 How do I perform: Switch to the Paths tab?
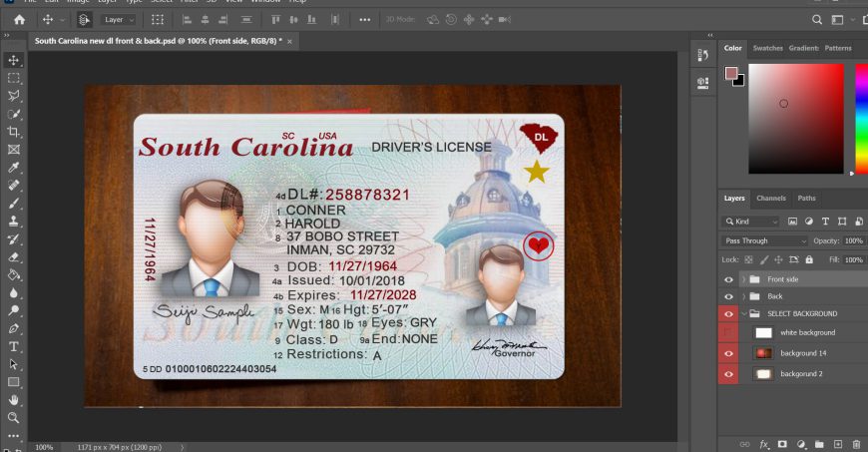click(x=806, y=198)
